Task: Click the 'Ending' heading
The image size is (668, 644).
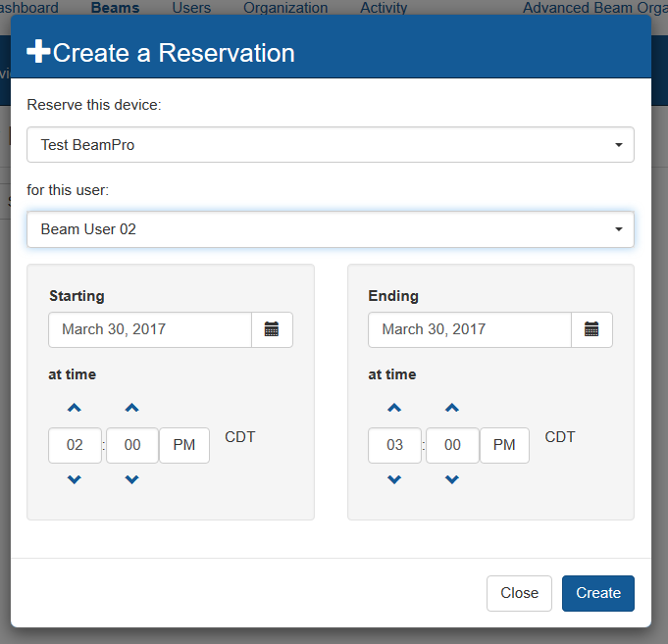Action: pos(393,296)
